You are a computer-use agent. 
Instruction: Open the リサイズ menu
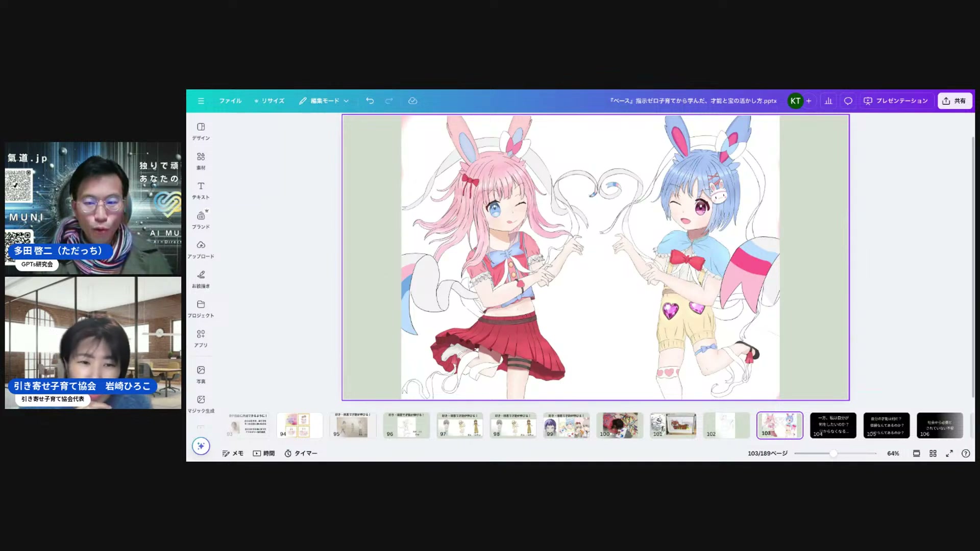pyautogui.click(x=269, y=101)
